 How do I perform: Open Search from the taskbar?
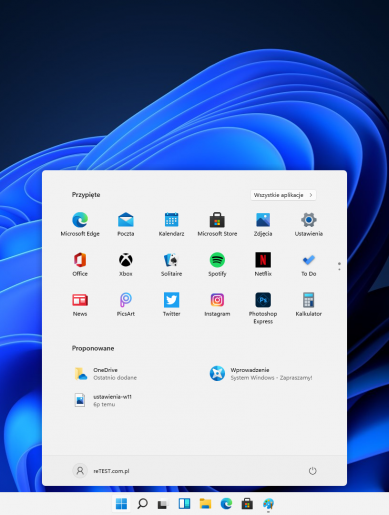click(142, 504)
